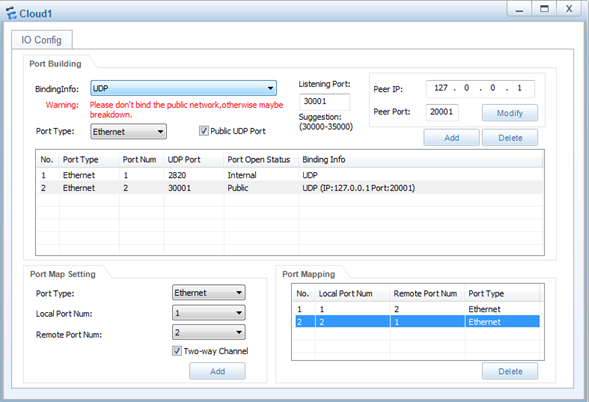Expand Port Type dropdown in Port Building
The image size is (589, 402).
click(x=128, y=131)
